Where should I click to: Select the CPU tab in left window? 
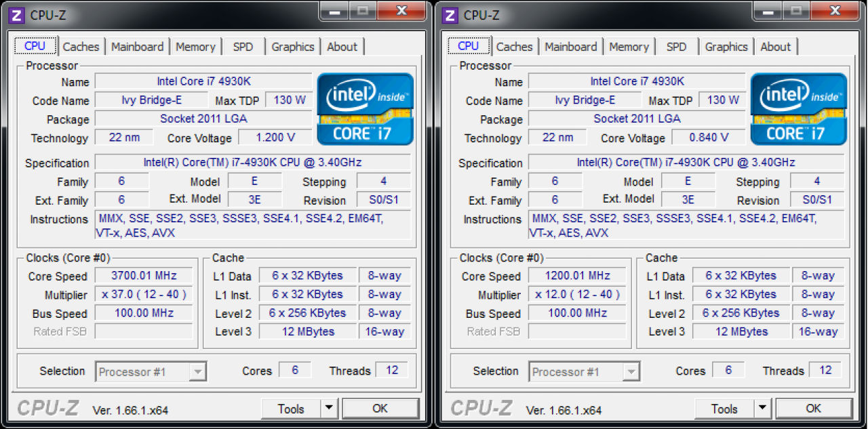(x=35, y=45)
